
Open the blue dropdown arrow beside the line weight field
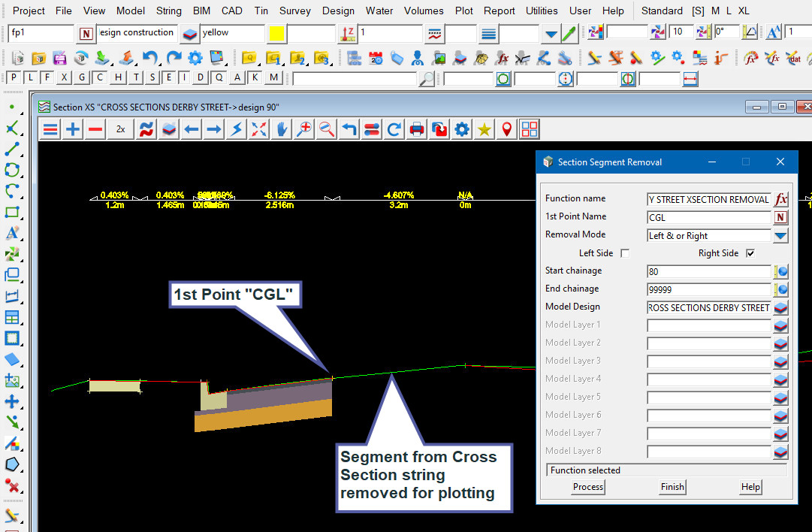click(x=551, y=33)
